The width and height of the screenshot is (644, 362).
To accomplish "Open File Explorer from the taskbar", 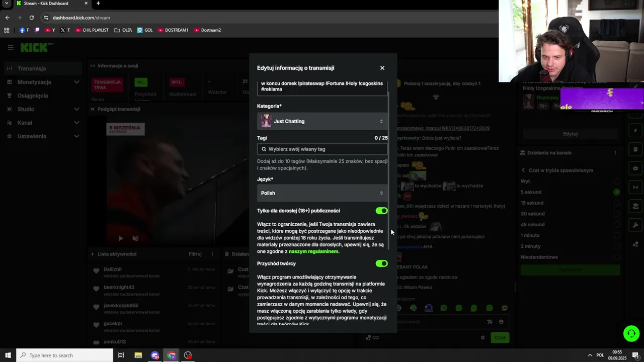I will (x=138, y=355).
